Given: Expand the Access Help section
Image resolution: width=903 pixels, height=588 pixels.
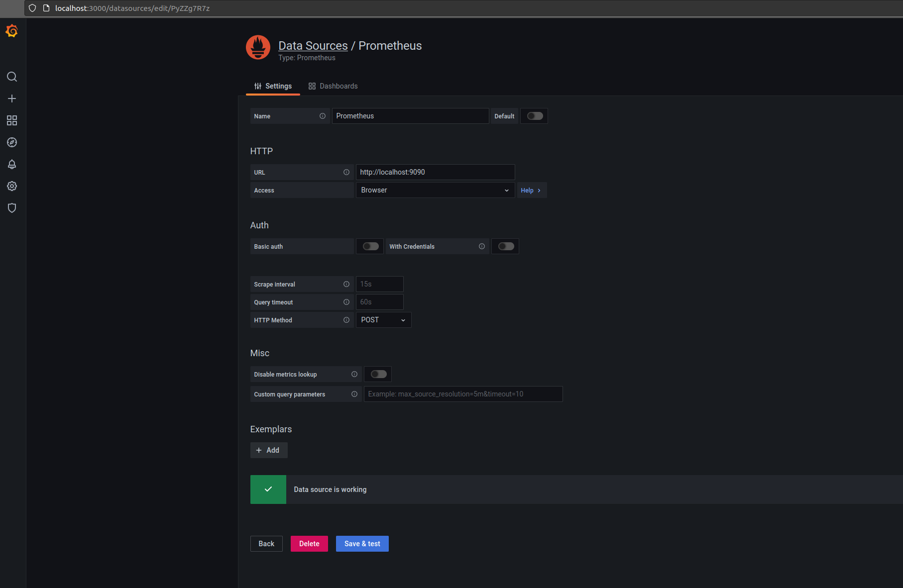Looking at the screenshot, I should 531,190.
